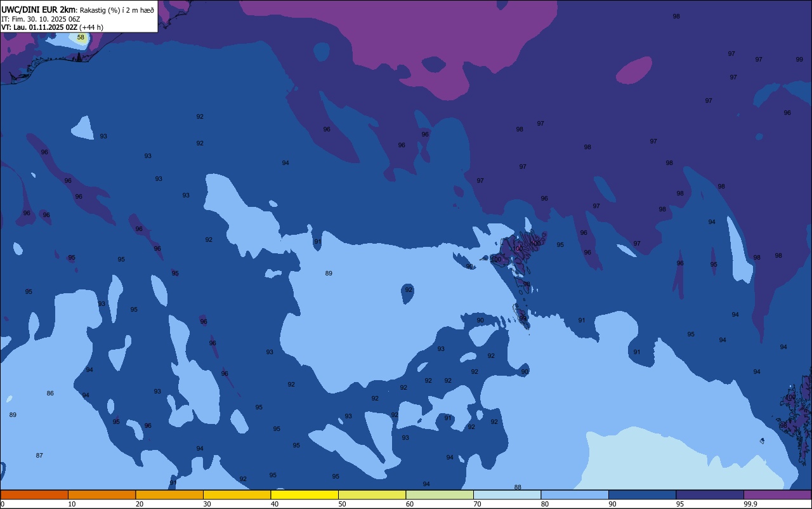Click the legend tick label 50

coord(342,504)
